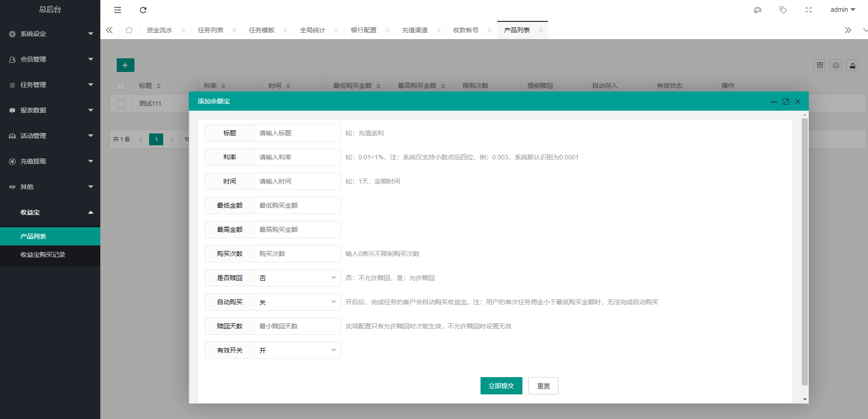Image resolution: width=868 pixels, height=419 pixels.
Task: Click the green add product button
Action: tap(125, 65)
